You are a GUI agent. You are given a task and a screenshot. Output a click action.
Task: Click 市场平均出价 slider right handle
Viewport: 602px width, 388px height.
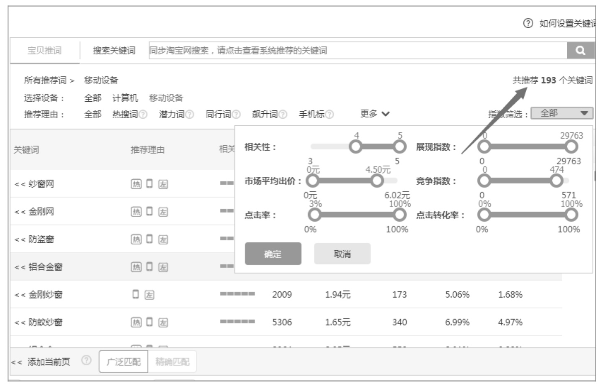click(377, 180)
